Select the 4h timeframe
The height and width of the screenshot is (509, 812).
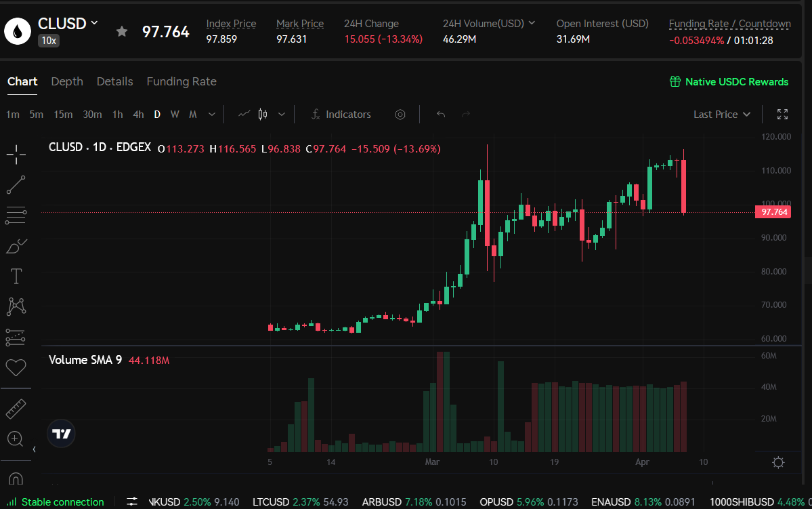138,115
